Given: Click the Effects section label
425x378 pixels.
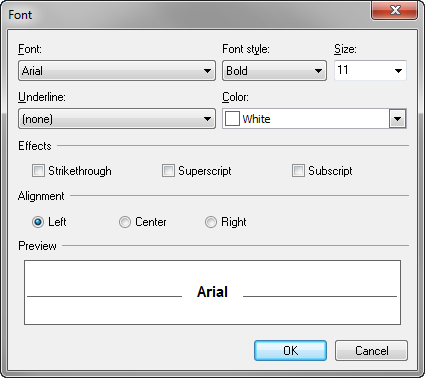Looking at the screenshot, I should [35, 146].
